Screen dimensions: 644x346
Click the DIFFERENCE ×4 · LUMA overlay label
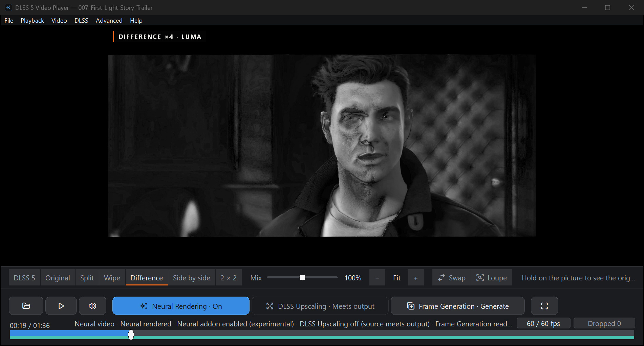(159, 37)
